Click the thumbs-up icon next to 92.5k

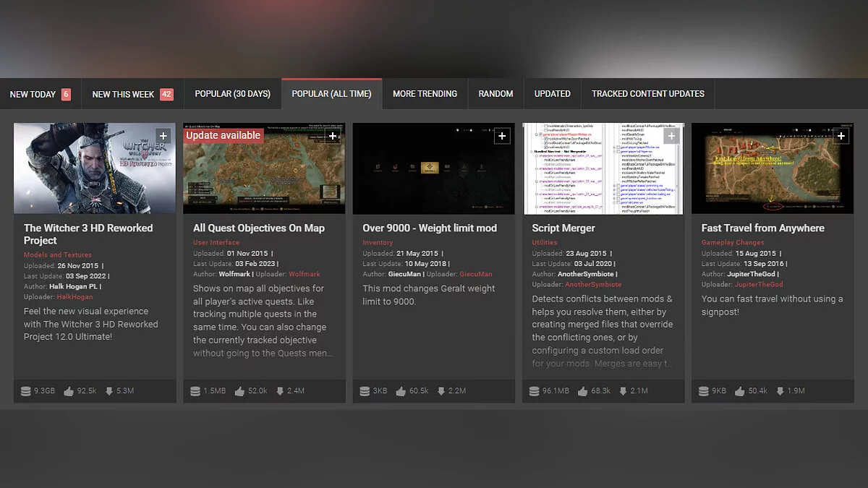point(69,391)
